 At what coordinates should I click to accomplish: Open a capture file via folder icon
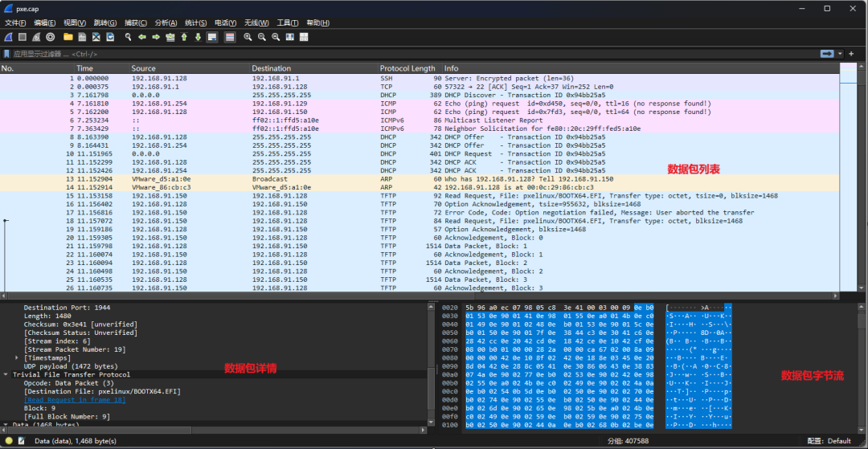[x=68, y=37]
